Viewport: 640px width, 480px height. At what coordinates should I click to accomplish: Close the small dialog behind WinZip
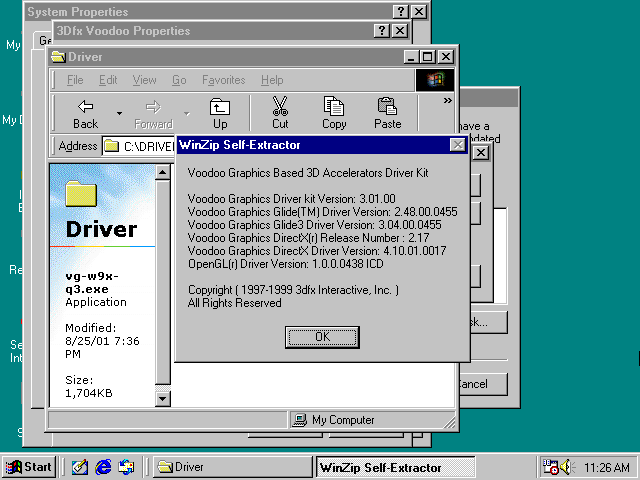481,153
